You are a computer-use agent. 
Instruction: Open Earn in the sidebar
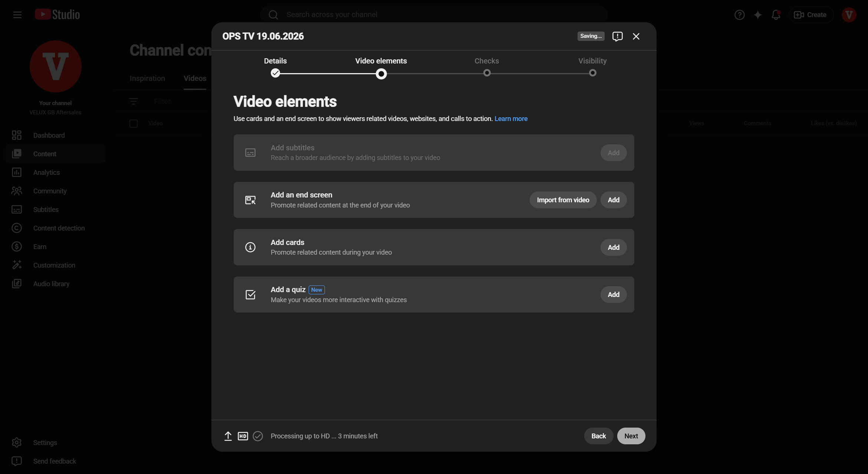(x=56, y=246)
